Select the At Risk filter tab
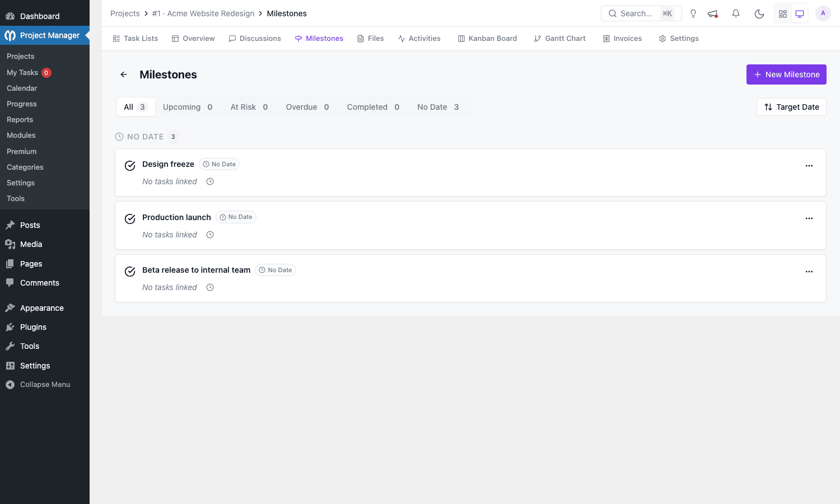 249,107
